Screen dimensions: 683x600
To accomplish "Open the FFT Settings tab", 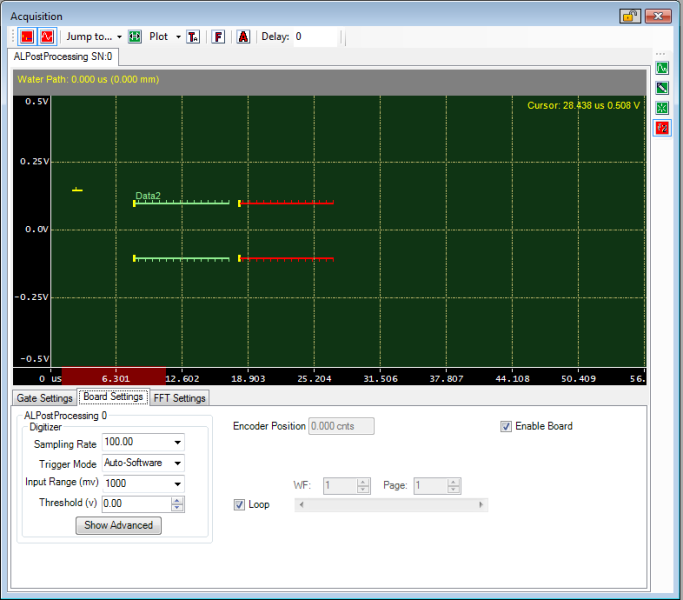I will pos(180,398).
